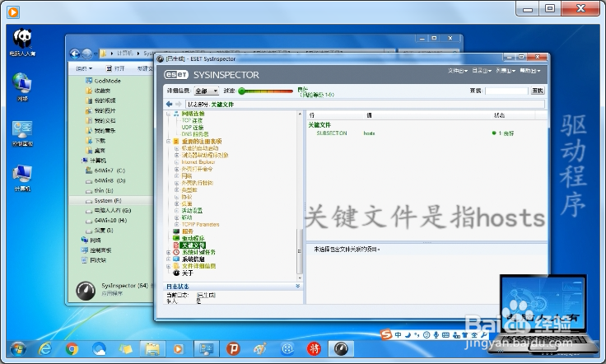Image resolution: width=606 pixels, height=364 pixels.
Task: Click the gray forward arrow in SysInspector
Action: pos(178,104)
